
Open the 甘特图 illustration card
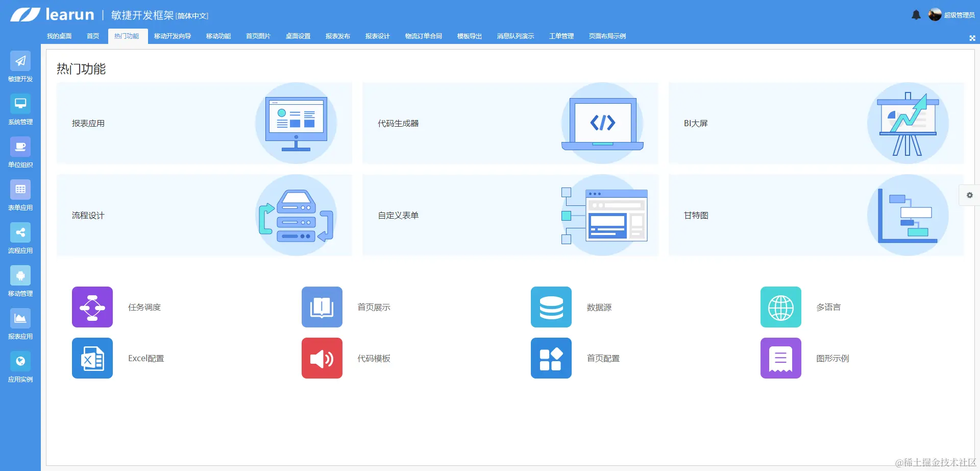[816, 215]
